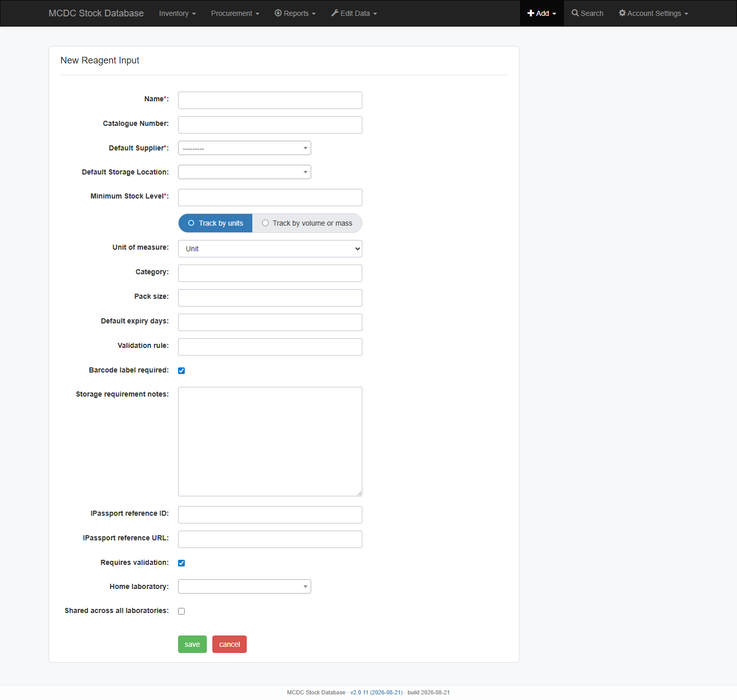Open the Default Storage Location dropdown

[x=245, y=172]
